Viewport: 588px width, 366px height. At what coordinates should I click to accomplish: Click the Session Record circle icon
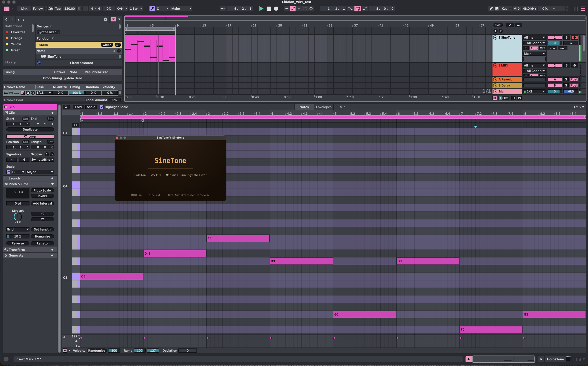311,9
